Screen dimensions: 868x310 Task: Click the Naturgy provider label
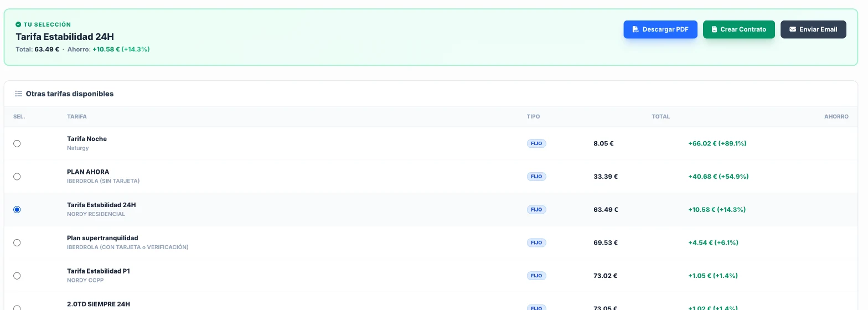coord(78,148)
